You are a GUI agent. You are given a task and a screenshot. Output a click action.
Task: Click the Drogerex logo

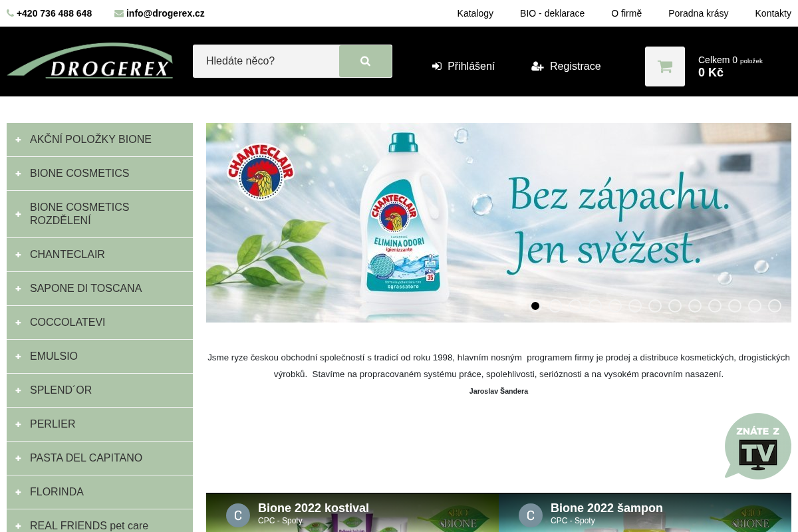point(90,61)
